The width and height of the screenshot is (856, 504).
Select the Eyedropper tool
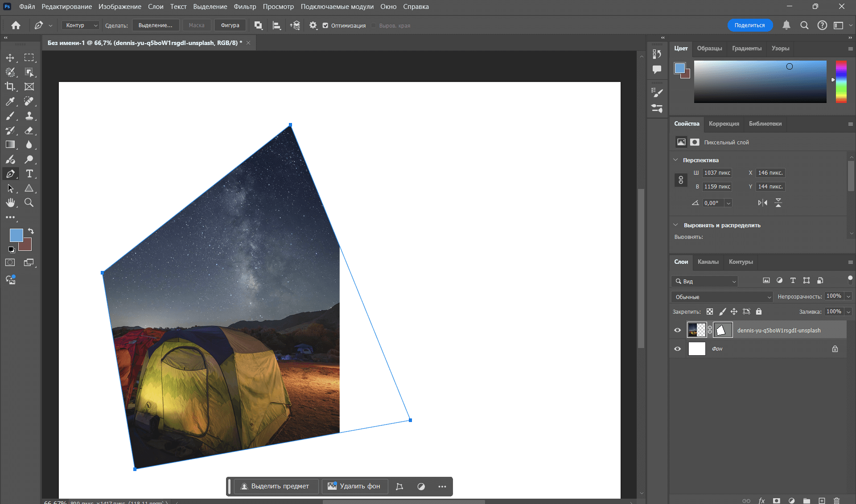pos(10,101)
